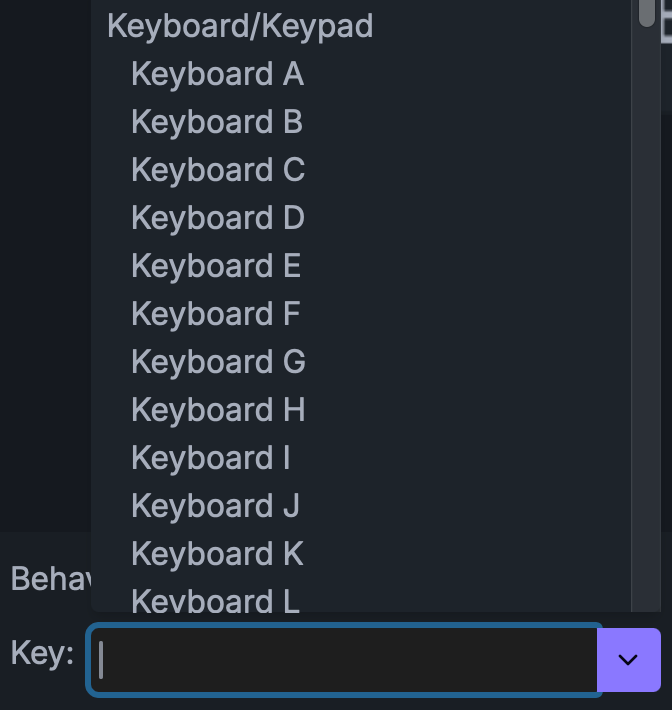672x710 pixels.
Task: Select Keyboard I in the list
Action: click(x=211, y=458)
